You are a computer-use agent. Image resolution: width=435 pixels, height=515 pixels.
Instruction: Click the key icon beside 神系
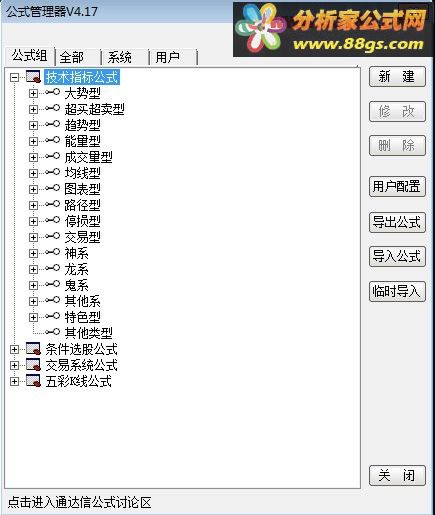[x=53, y=252]
